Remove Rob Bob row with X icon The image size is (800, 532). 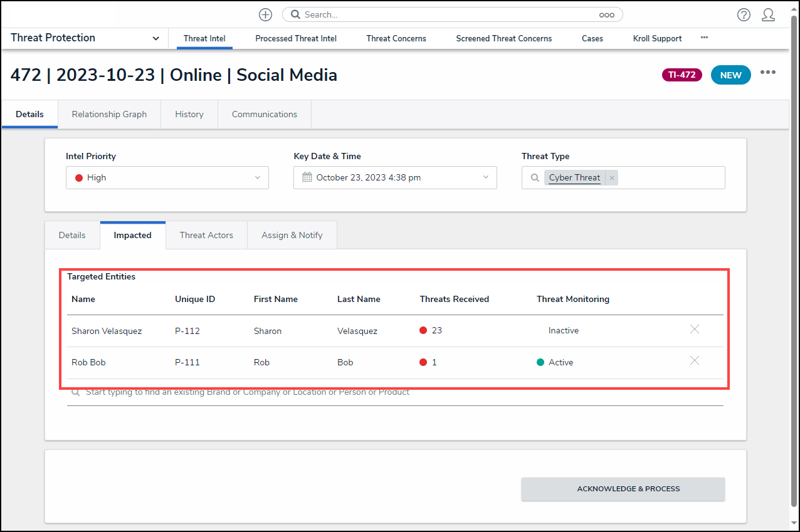[695, 360]
